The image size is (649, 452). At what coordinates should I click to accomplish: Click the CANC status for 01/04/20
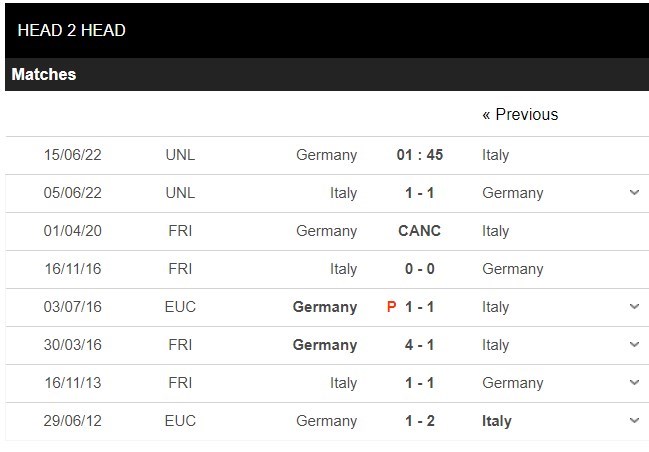[x=419, y=231]
